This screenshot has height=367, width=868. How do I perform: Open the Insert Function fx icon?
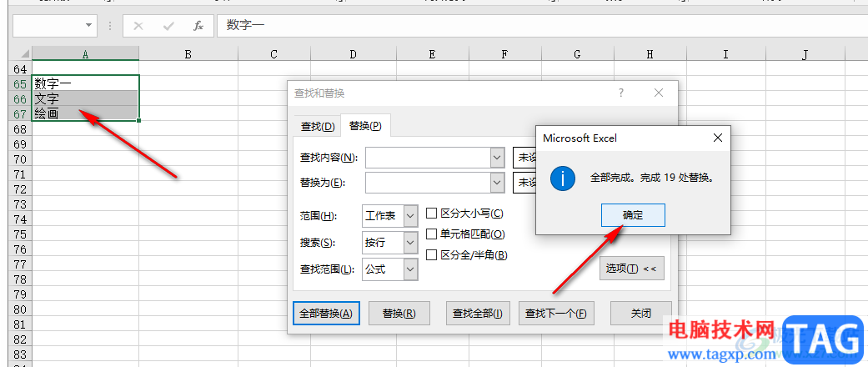point(198,26)
